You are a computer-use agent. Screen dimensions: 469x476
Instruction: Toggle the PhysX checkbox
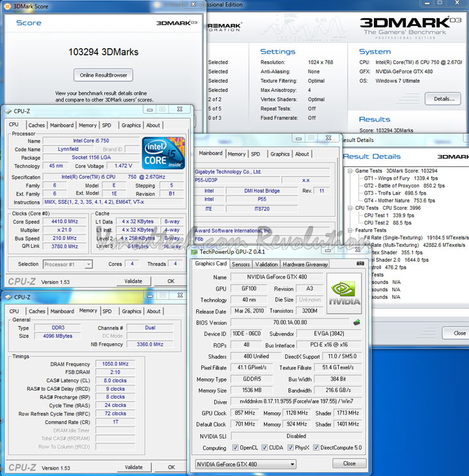pos(291,447)
